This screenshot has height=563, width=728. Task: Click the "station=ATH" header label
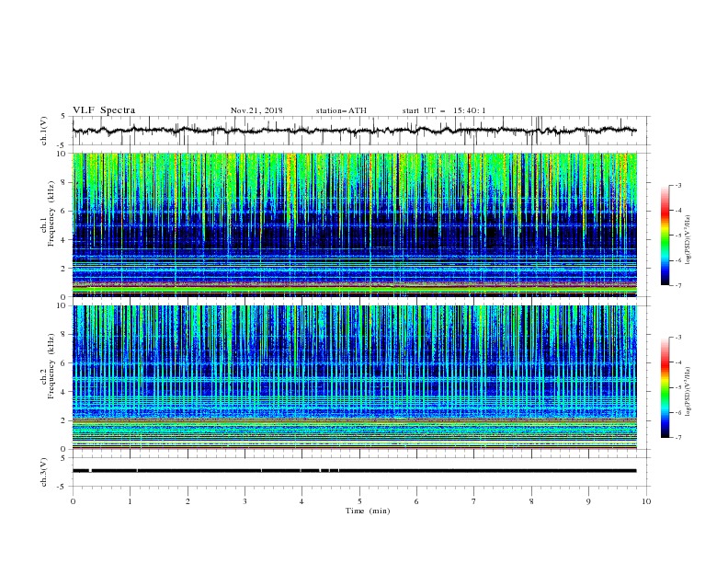click(x=341, y=110)
